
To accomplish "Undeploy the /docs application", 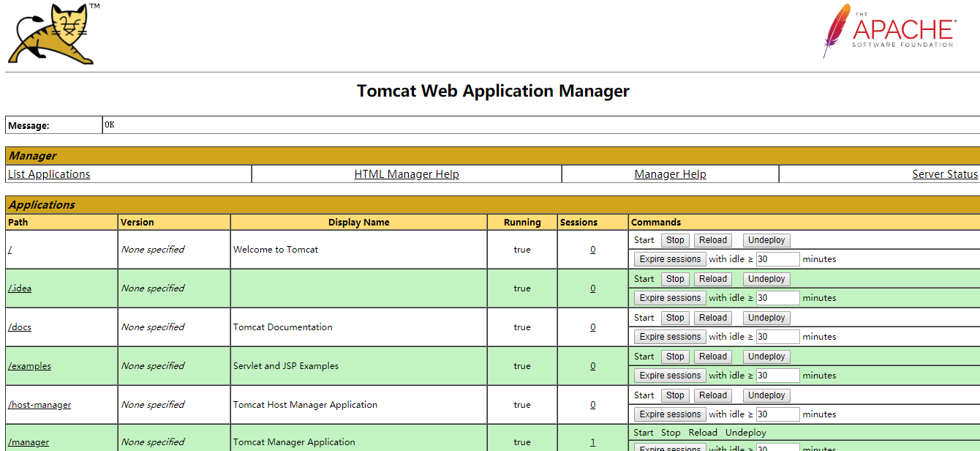I will click(766, 318).
